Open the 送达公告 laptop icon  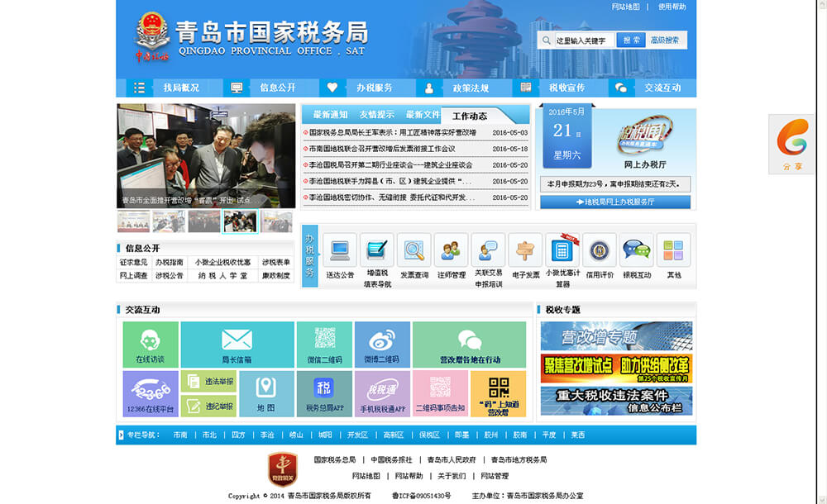coord(340,250)
